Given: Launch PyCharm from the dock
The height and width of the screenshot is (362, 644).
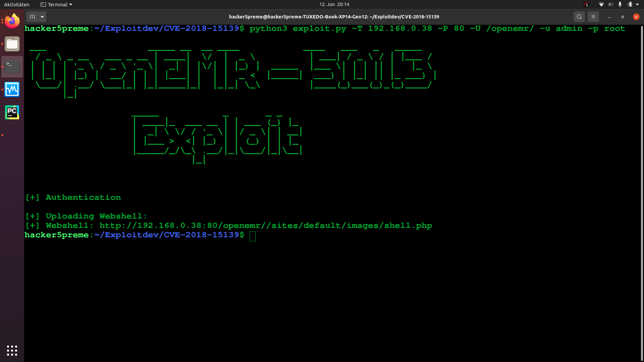Looking at the screenshot, I should pos(12,112).
